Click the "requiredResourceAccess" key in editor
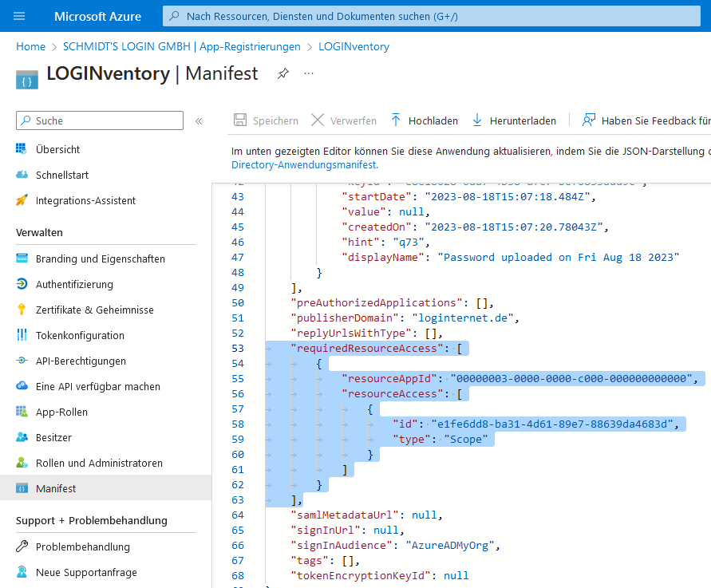This screenshot has height=588, width=711. coord(367,348)
